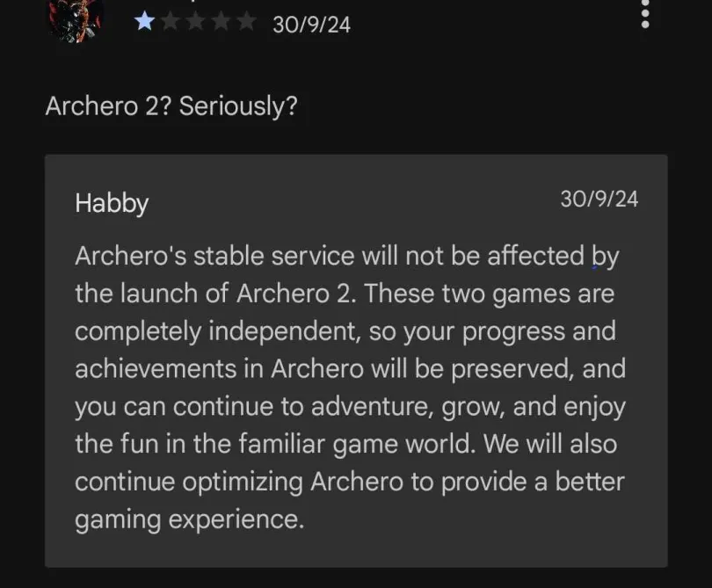This screenshot has height=588, width=712.
Task: Click the review date beside the stars
Action: 311,25
